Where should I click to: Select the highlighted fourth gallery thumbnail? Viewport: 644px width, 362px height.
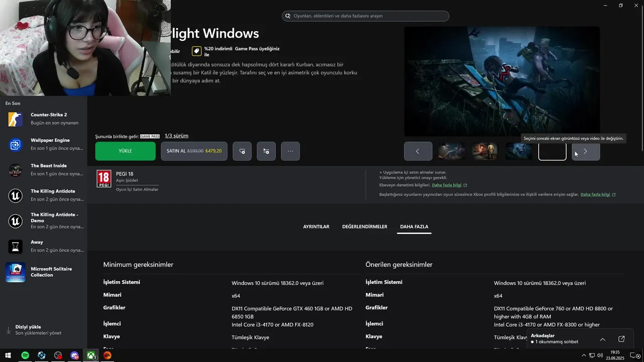click(x=552, y=151)
